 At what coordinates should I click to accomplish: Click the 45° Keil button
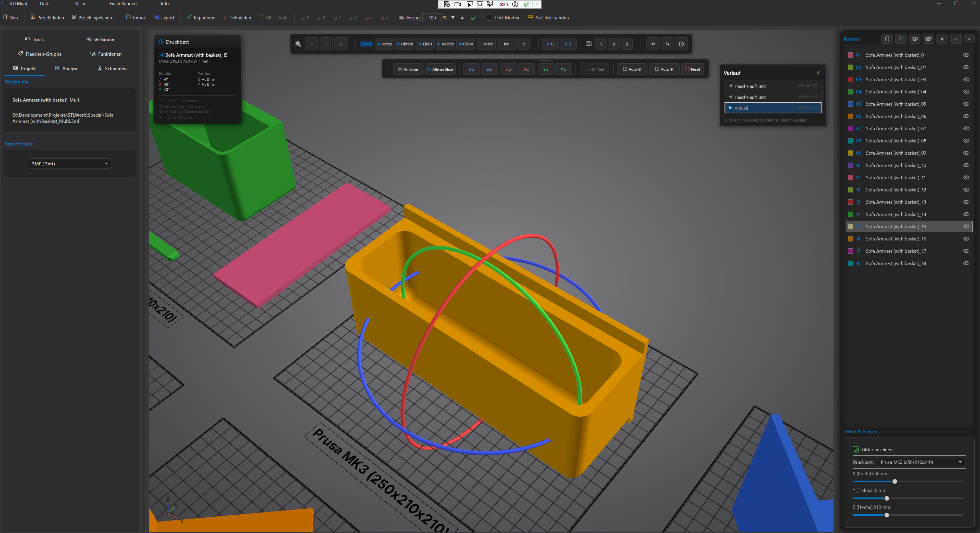(595, 69)
